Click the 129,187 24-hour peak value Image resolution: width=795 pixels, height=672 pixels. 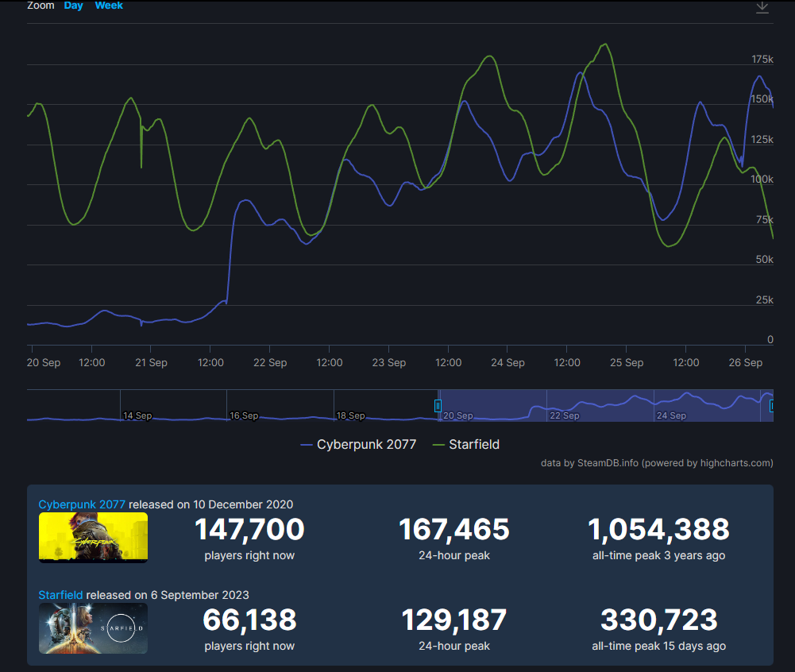tap(454, 620)
